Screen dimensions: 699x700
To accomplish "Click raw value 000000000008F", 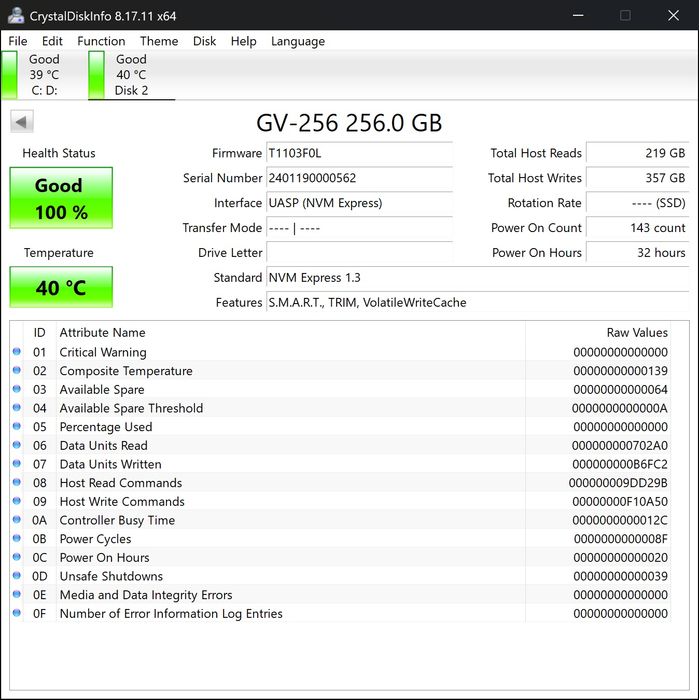I will pos(620,539).
